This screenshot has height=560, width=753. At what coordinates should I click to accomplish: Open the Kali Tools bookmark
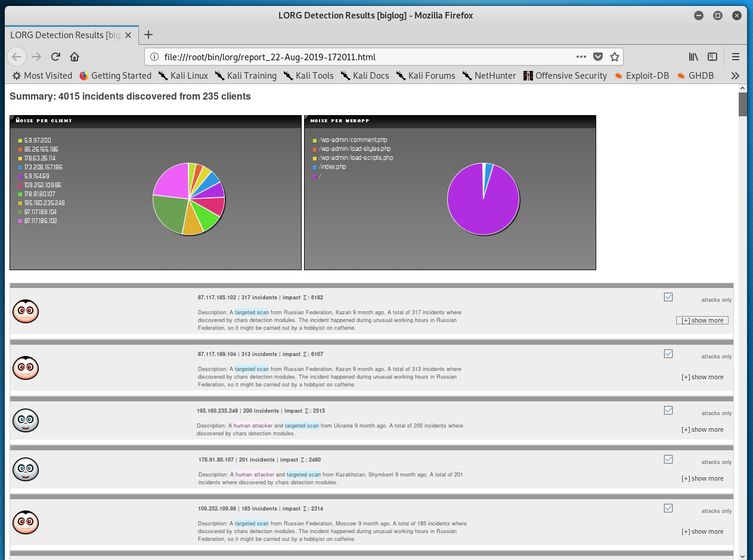(x=308, y=76)
